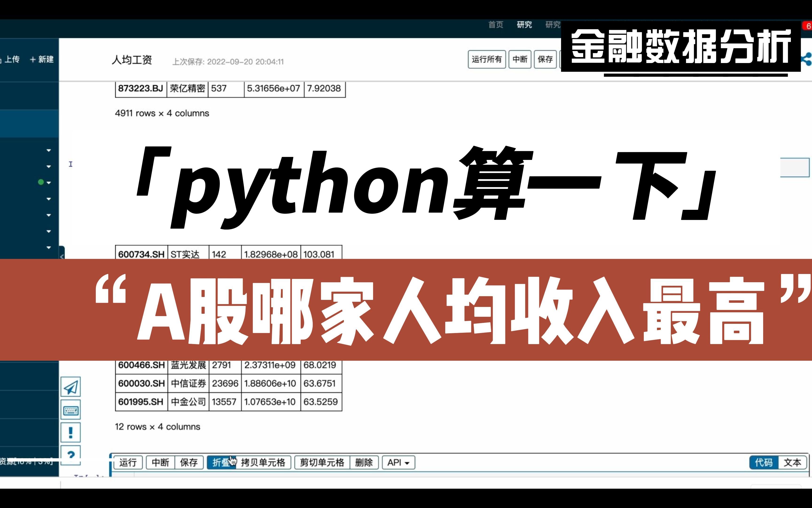Click 保存 in the top notebook toolbar
The width and height of the screenshot is (812, 508).
coord(545,60)
